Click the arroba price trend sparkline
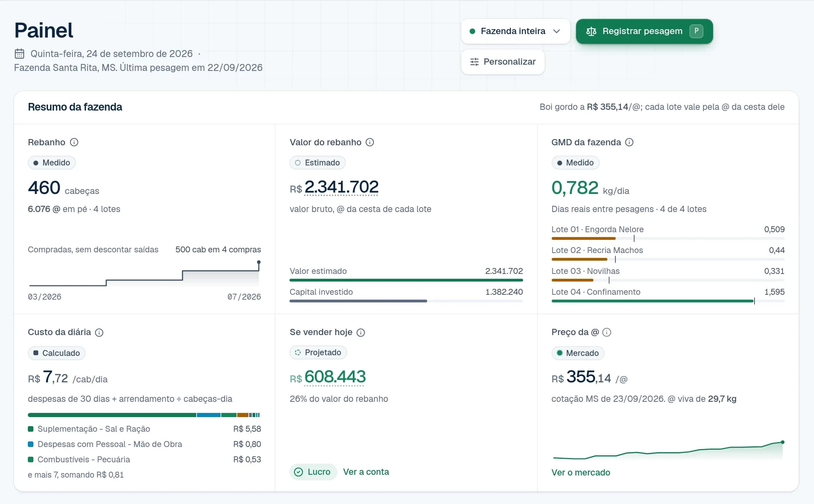This screenshot has width=814, height=504. coord(668,450)
